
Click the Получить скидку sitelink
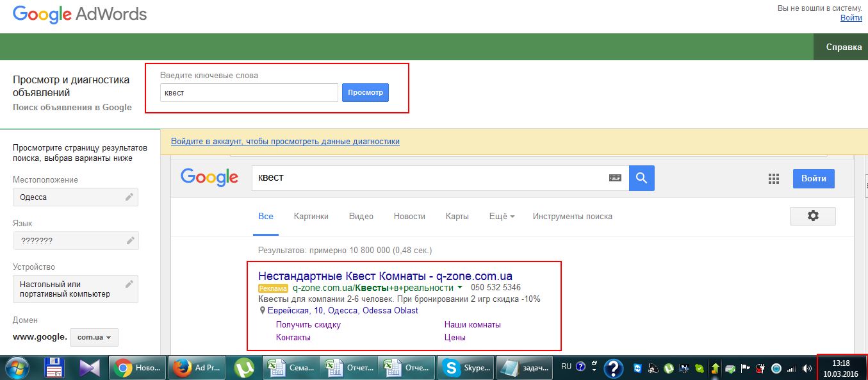coord(308,324)
